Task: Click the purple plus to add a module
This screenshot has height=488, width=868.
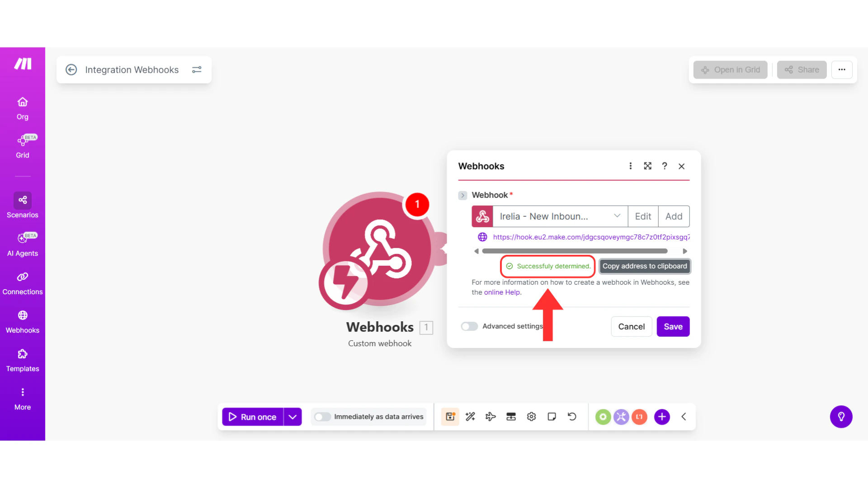Action: (x=662, y=417)
